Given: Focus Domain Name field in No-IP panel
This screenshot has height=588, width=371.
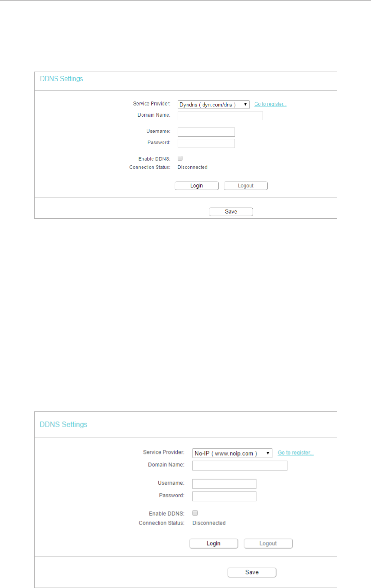Looking at the screenshot, I should [240, 466].
